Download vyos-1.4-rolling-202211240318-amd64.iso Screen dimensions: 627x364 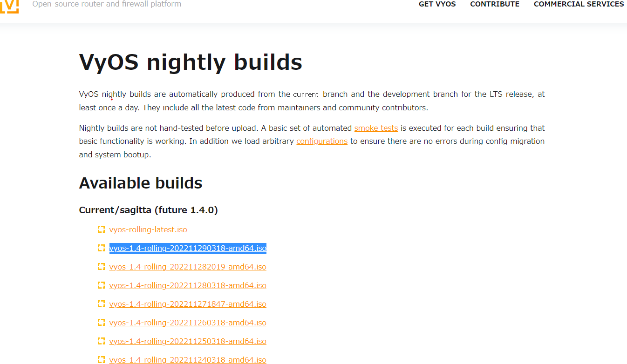click(188, 360)
